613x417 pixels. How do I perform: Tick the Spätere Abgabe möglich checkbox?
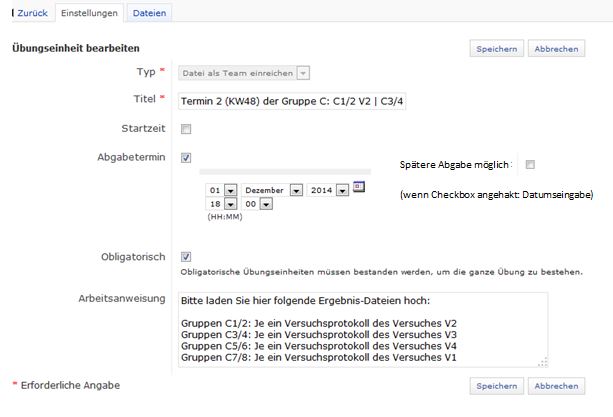point(530,164)
